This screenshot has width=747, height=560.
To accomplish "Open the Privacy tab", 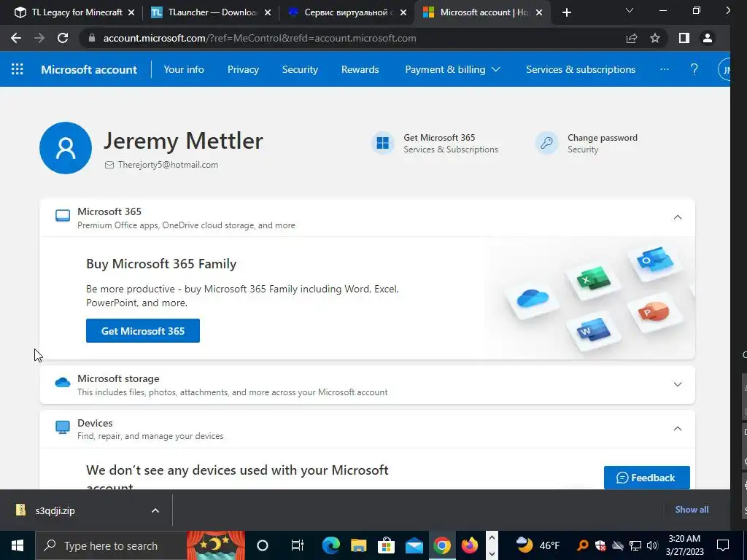I will click(x=243, y=69).
